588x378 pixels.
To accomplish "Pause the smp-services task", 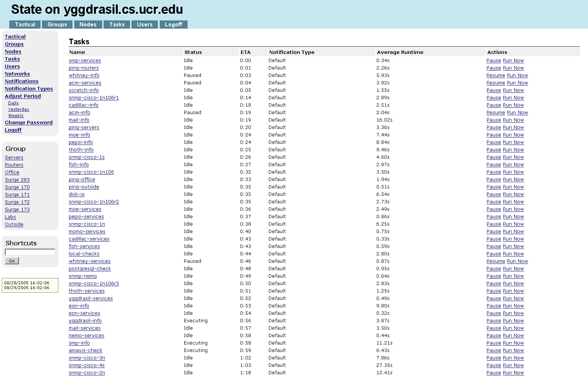I will coord(494,61).
